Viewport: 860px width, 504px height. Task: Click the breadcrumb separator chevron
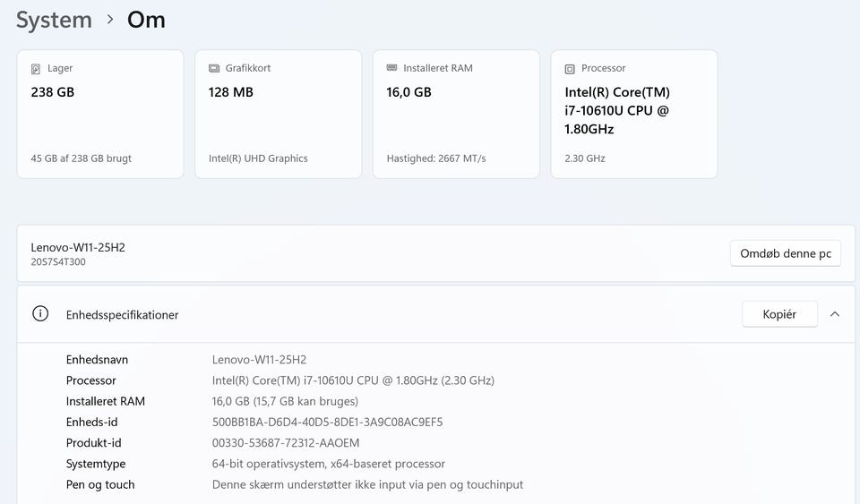click(x=109, y=20)
